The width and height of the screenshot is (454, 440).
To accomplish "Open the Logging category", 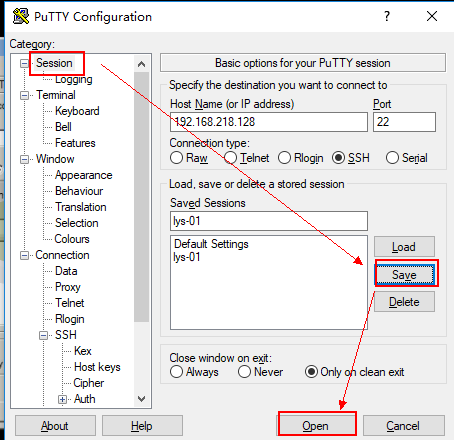I will [74, 79].
